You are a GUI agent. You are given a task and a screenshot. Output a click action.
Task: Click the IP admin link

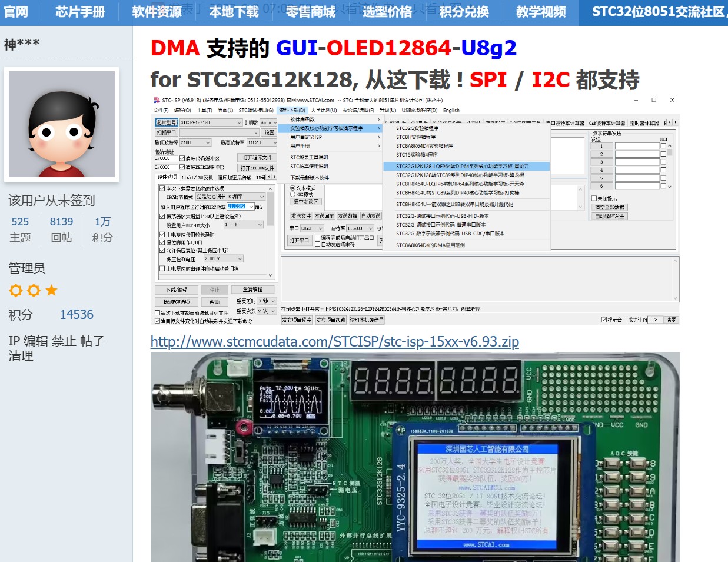point(14,341)
